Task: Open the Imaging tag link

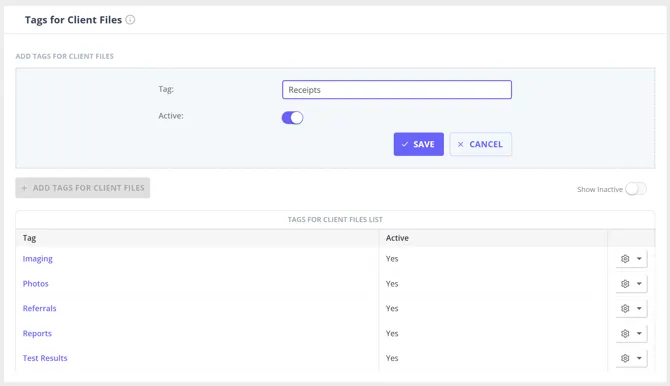Action: pyautogui.click(x=38, y=259)
